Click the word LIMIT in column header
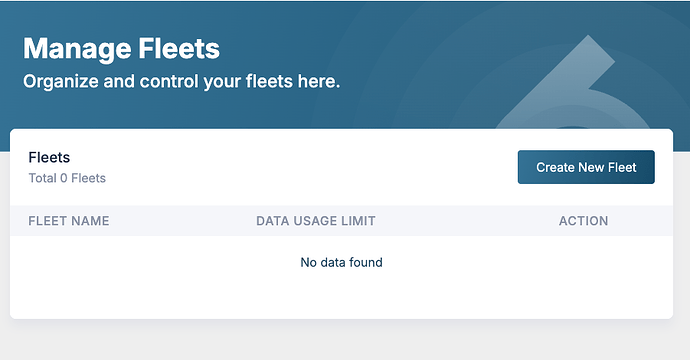 [358, 221]
